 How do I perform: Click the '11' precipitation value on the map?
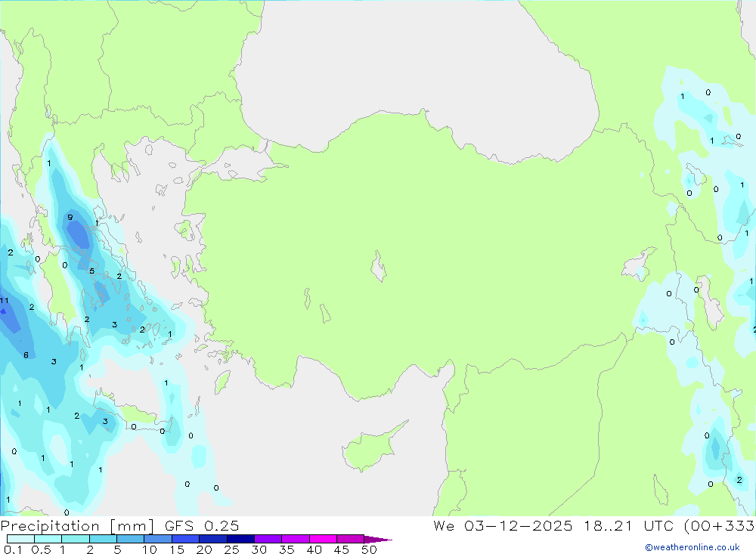click(x=5, y=300)
